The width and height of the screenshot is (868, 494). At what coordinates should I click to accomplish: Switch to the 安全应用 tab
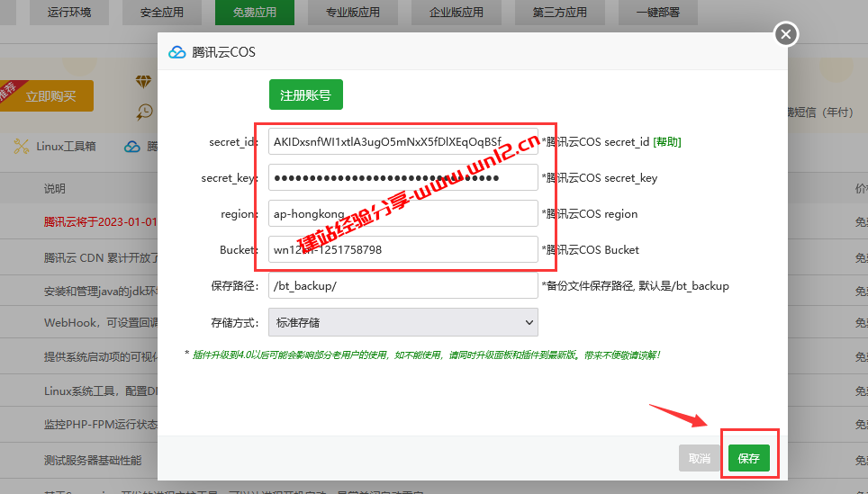(162, 13)
